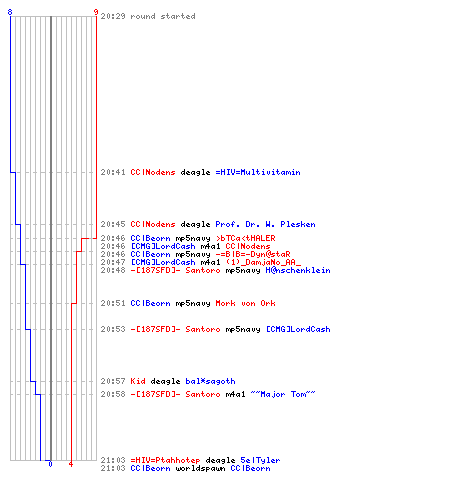
Task: Select victim [CMG]LordCash at 20:53
Action: [298, 329]
